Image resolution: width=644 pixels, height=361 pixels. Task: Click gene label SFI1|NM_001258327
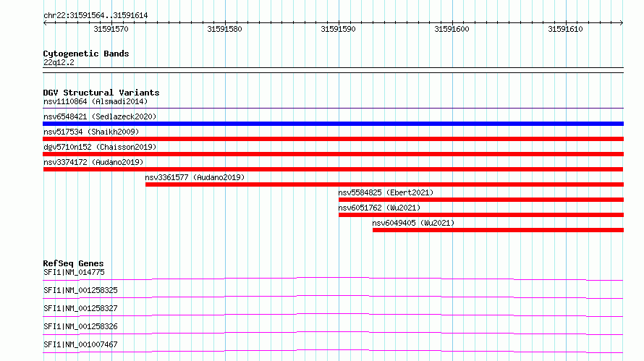80,308
